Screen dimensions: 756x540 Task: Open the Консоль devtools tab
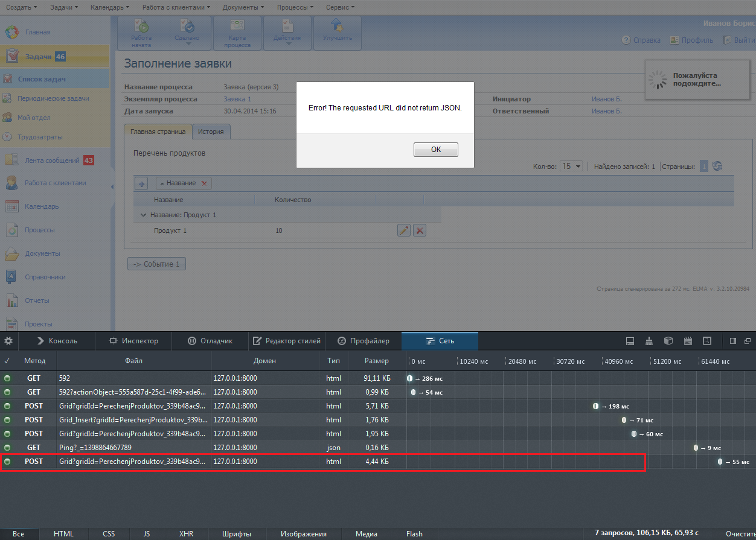pos(57,341)
